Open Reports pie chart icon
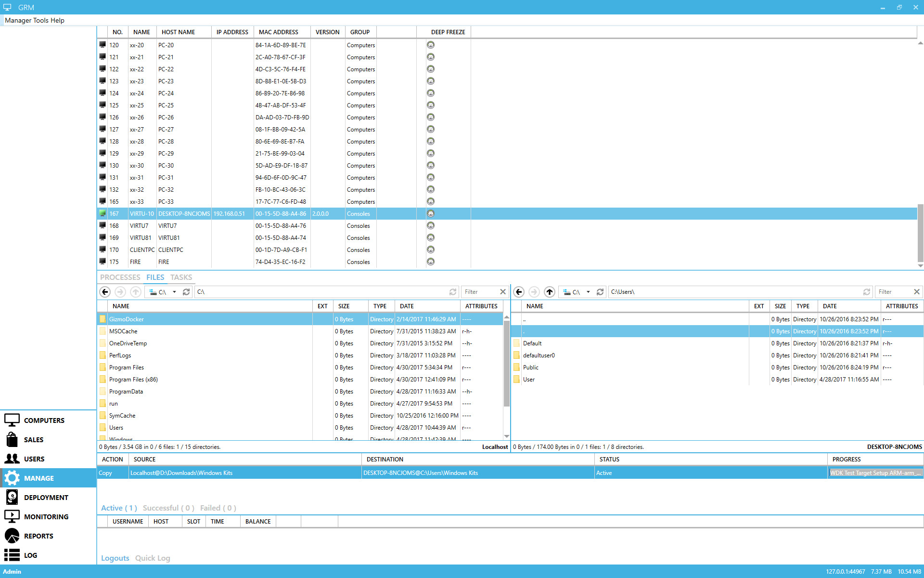 (x=12, y=536)
